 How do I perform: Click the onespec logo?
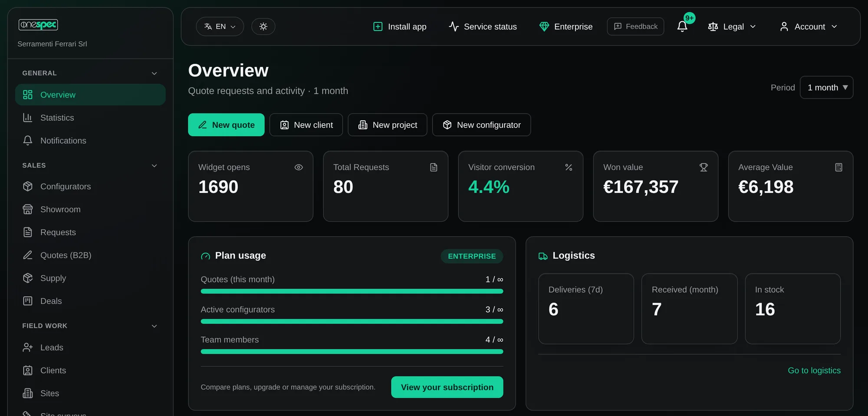pyautogui.click(x=38, y=25)
